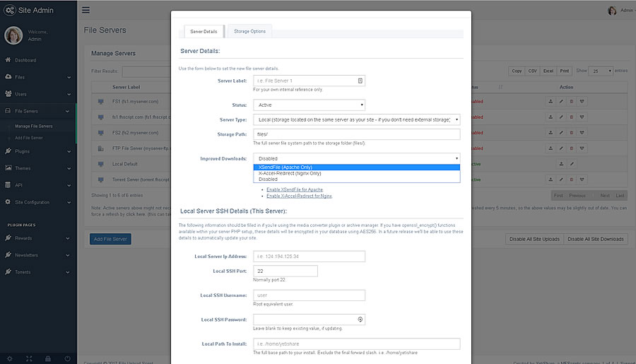Click the upload icon for FS1 row
636x364 pixels.
pos(550,102)
